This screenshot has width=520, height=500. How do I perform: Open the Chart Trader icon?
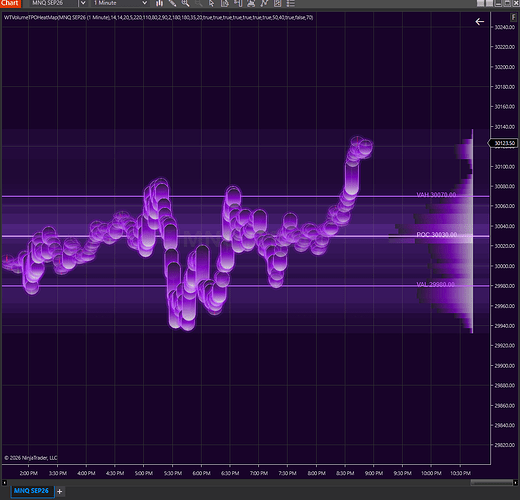(x=238, y=3)
